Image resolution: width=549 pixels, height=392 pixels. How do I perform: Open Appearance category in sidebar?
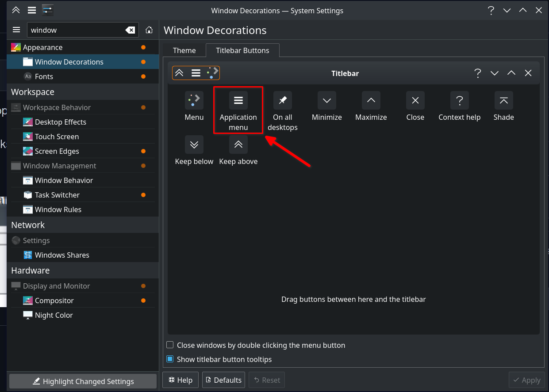[83, 47]
